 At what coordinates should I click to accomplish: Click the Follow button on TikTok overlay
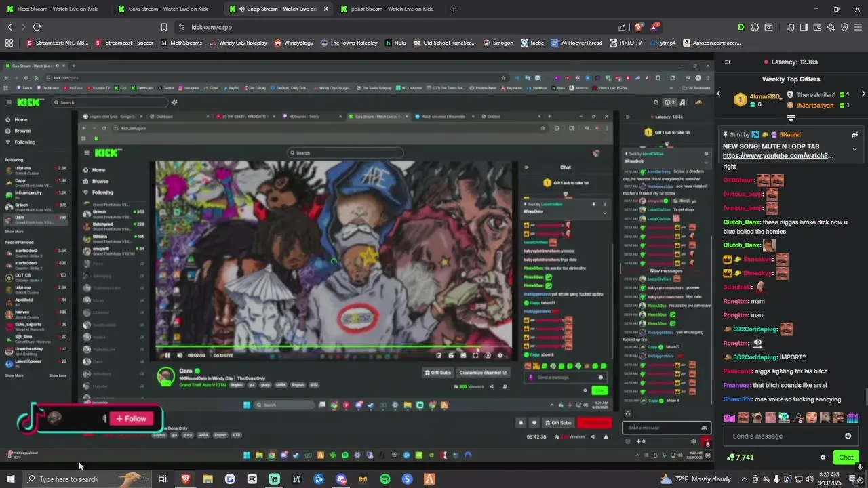point(132,418)
